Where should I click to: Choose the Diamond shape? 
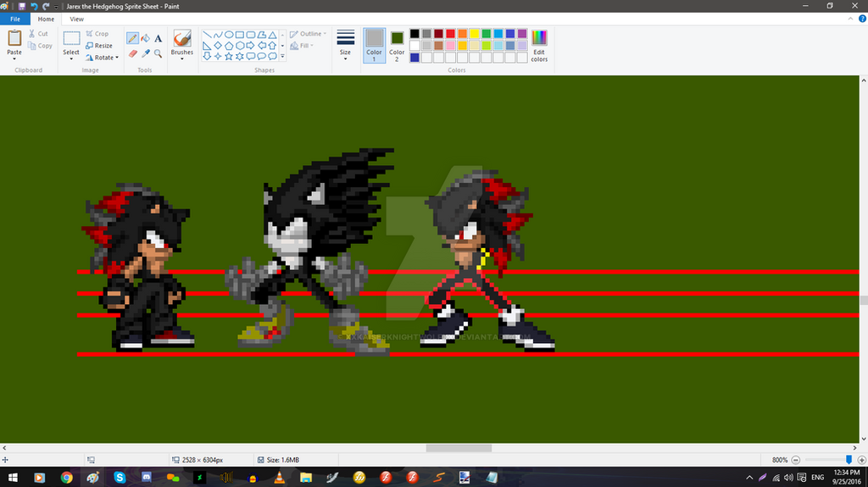(x=218, y=46)
